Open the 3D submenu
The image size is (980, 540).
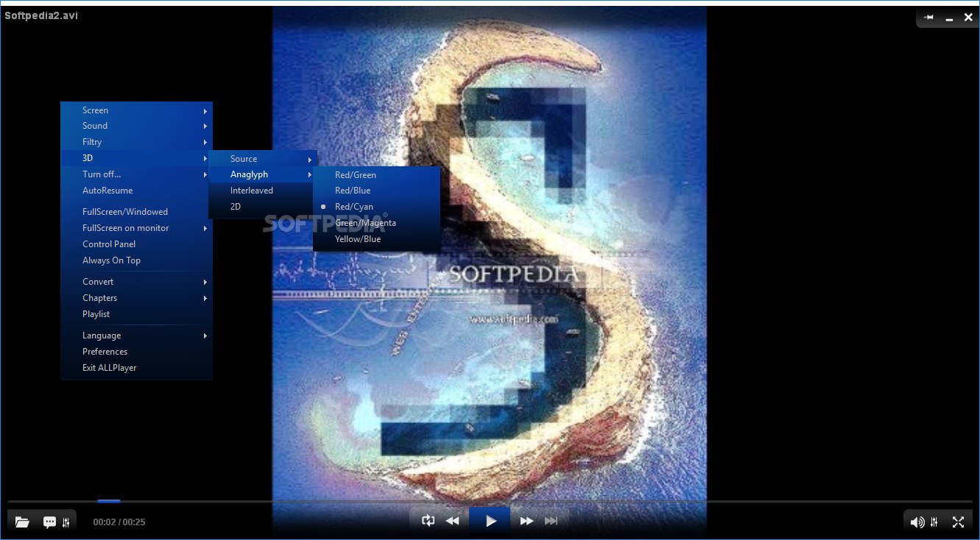[136, 158]
